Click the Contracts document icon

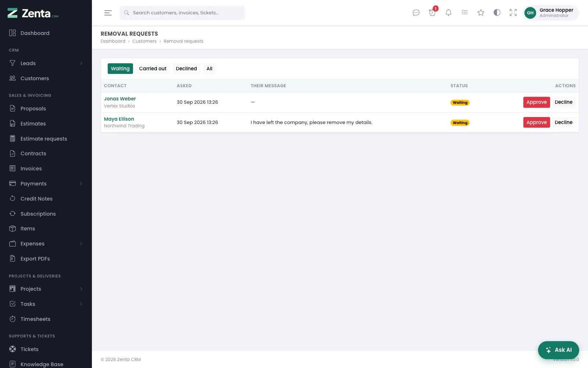click(x=12, y=153)
